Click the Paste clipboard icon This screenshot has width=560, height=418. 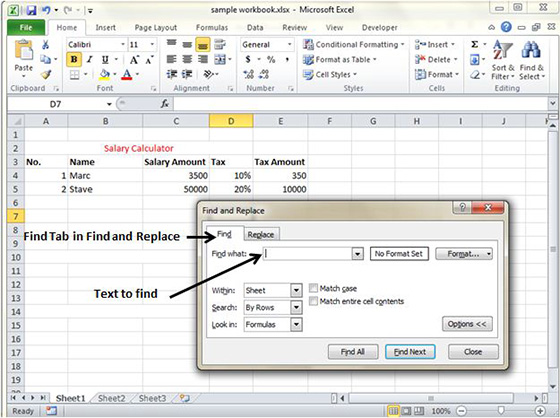tap(24, 50)
